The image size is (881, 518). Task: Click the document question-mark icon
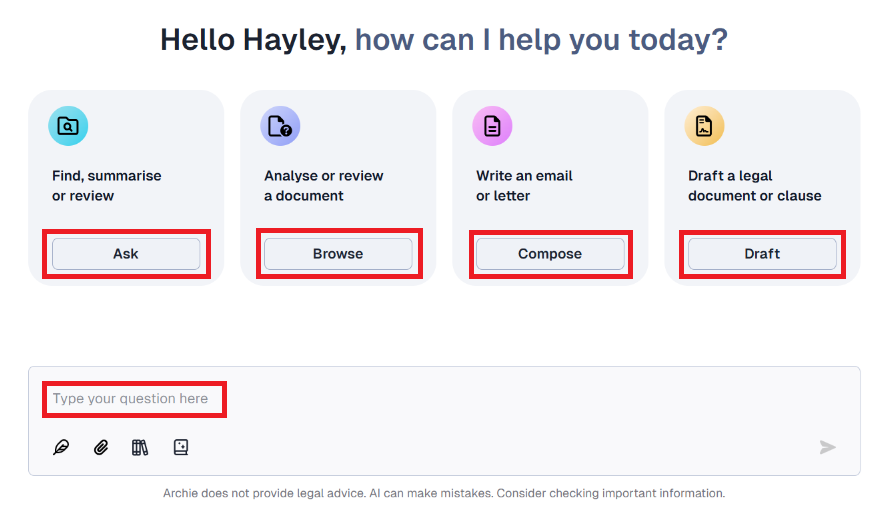pyautogui.click(x=280, y=126)
